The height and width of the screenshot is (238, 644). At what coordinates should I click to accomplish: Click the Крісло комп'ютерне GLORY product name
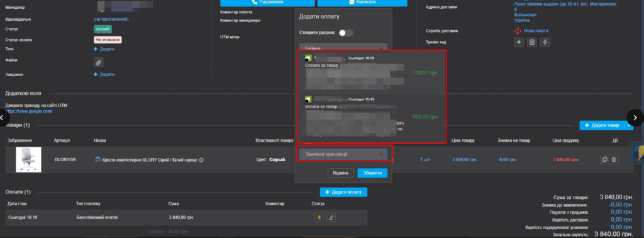[150, 159]
